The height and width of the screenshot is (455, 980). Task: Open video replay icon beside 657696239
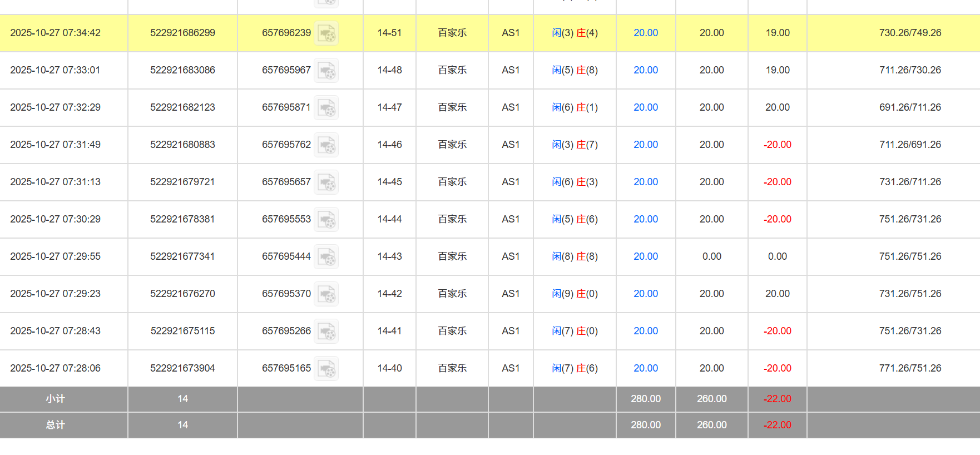click(326, 33)
